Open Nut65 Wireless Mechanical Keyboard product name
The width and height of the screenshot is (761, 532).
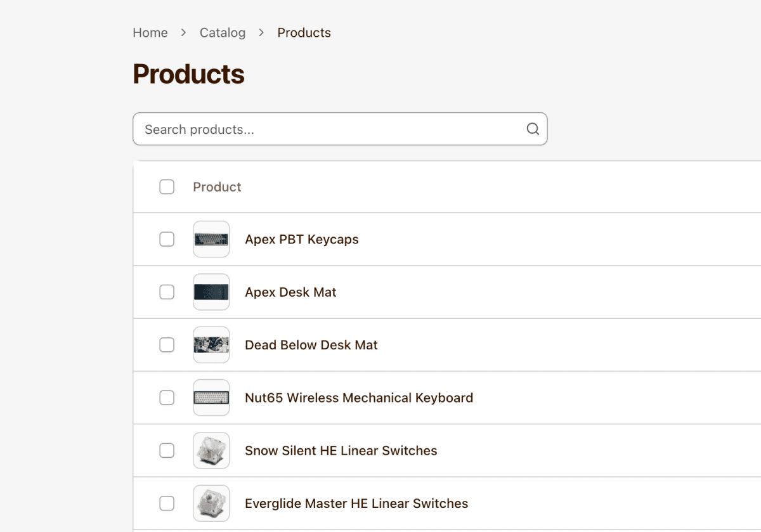coord(359,398)
